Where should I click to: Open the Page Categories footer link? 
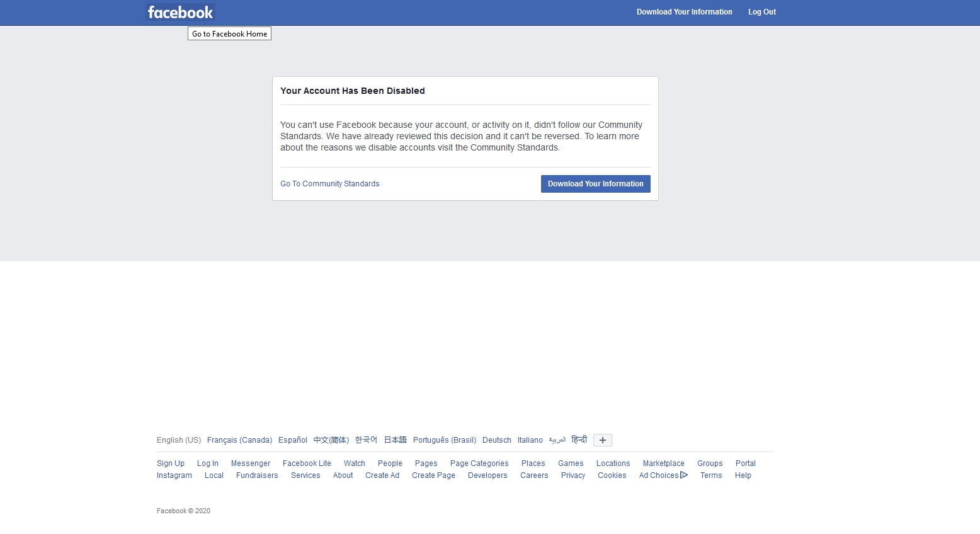479,463
